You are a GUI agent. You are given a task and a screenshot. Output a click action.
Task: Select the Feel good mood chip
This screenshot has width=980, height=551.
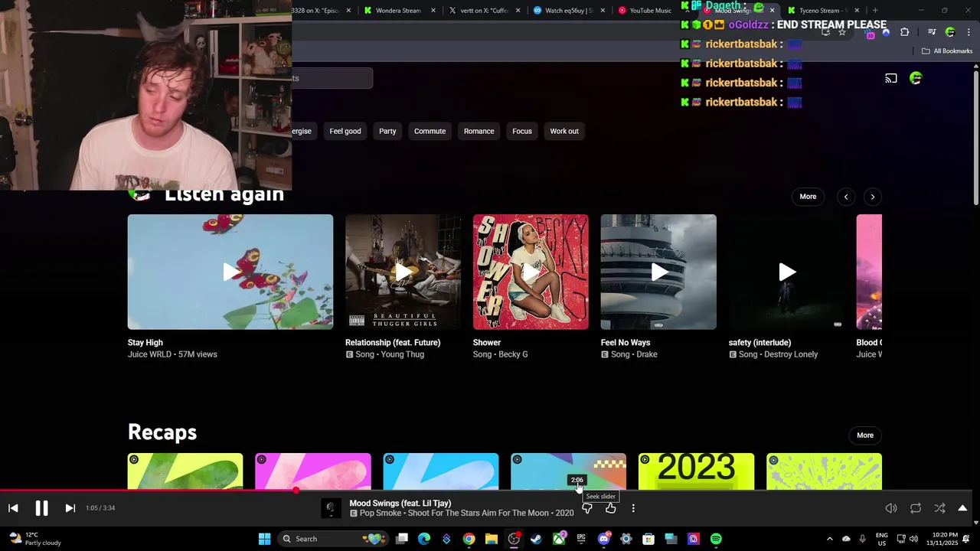click(x=345, y=131)
